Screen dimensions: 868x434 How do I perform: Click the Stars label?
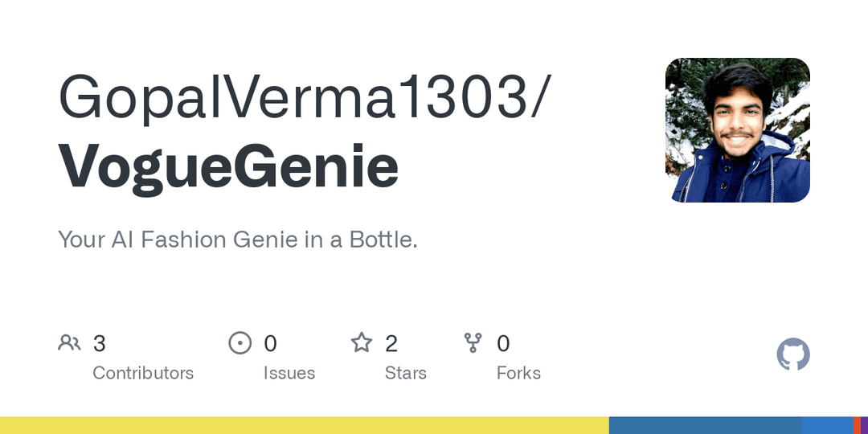406,373
